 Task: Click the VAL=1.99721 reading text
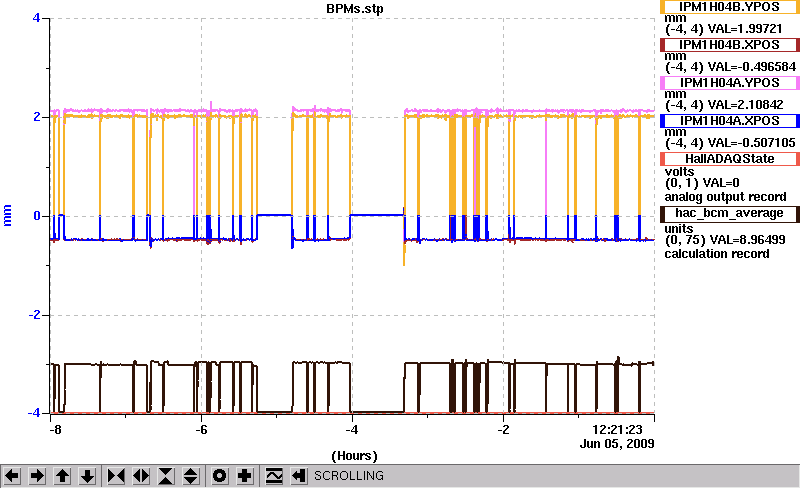pos(745,29)
